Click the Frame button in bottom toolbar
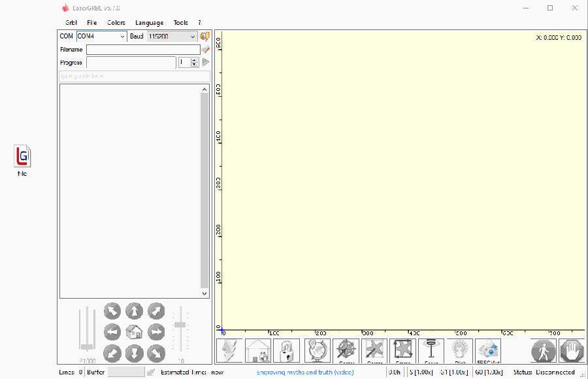 tap(402, 351)
